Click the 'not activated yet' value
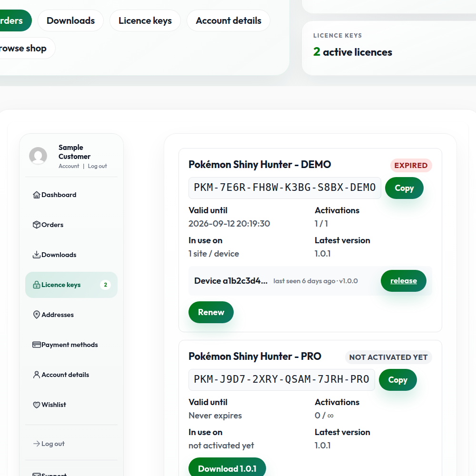This screenshot has width=476, height=476. pyautogui.click(x=221, y=446)
